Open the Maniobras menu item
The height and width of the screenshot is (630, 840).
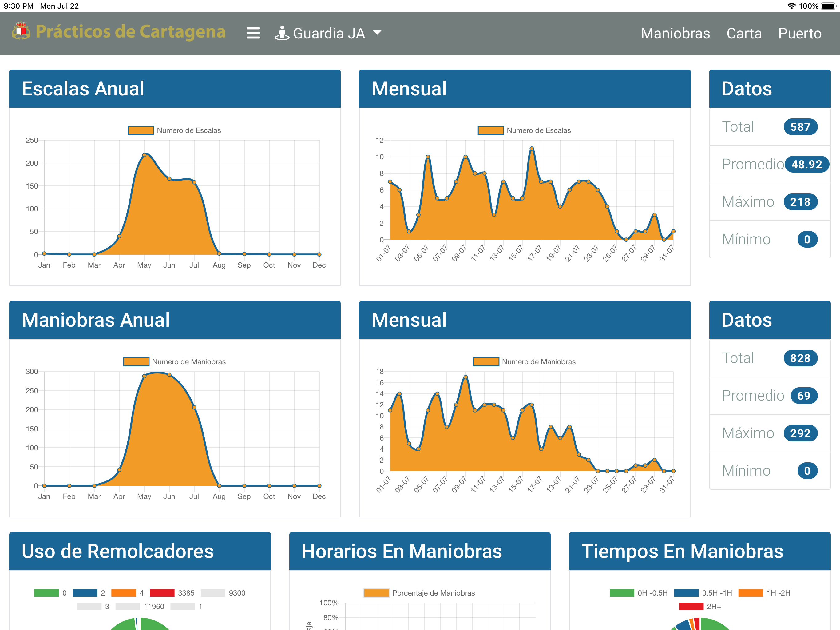pos(675,34)
